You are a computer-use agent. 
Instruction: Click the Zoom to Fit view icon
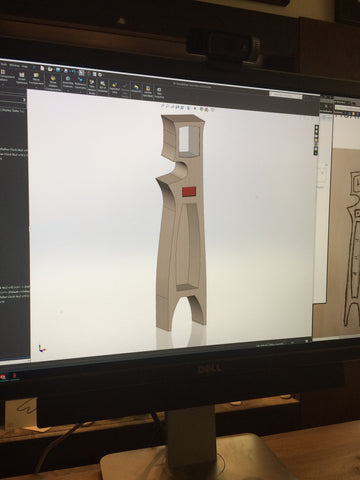click(x=162, y=106)
